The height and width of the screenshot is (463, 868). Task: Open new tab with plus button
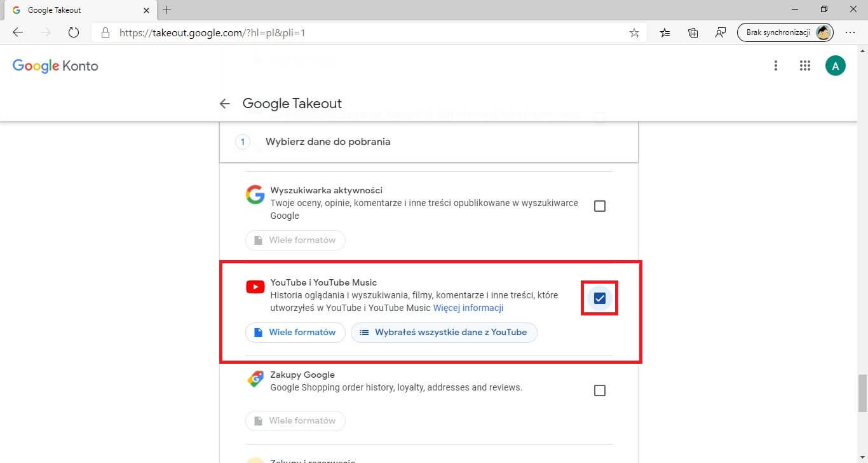click(x=167, y=10)
